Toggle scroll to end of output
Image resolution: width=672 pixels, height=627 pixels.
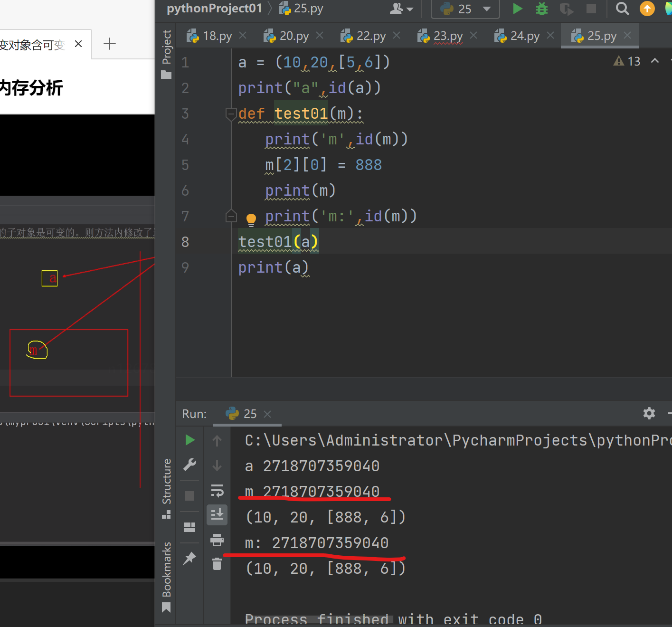[x=217, y=515]
